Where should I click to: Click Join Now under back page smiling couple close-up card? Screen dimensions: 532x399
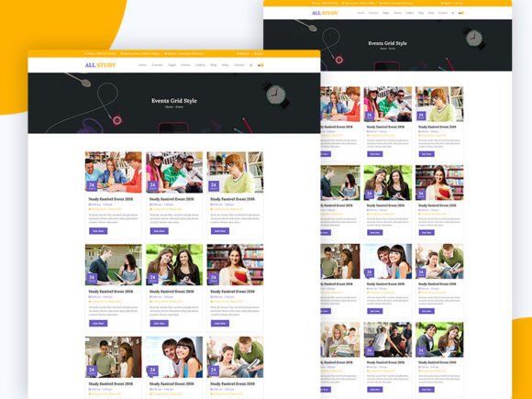tap(375, 311)
